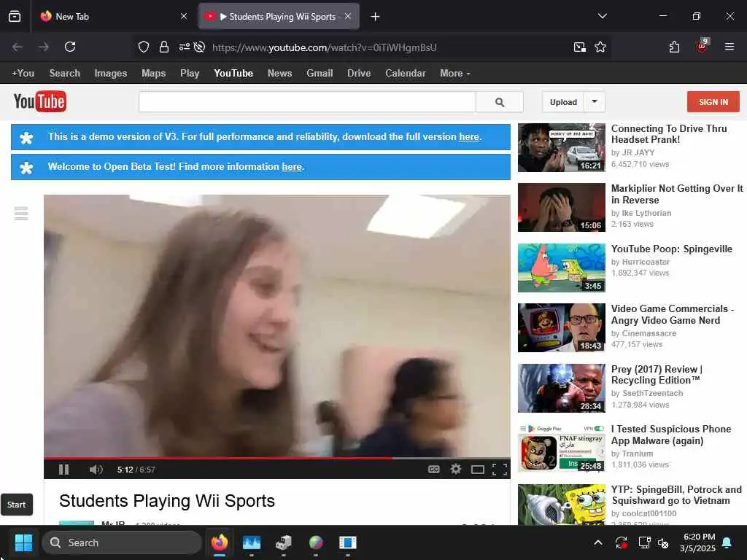Open the volume icon in system tray
Screen dimensions: 747x560
[x=662, y=542]
